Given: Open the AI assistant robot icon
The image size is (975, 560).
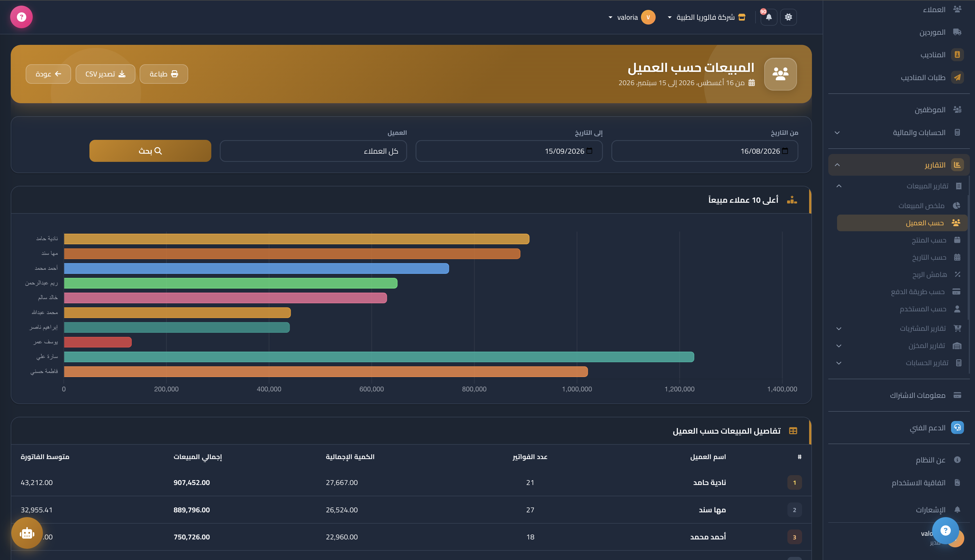Looking at the screenshot, I should pyautogui.click(x=27, y=533).
